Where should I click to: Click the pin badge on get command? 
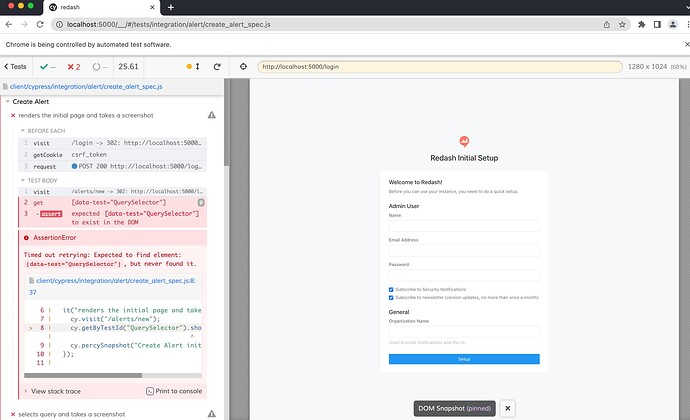click(x=201, y=203)
